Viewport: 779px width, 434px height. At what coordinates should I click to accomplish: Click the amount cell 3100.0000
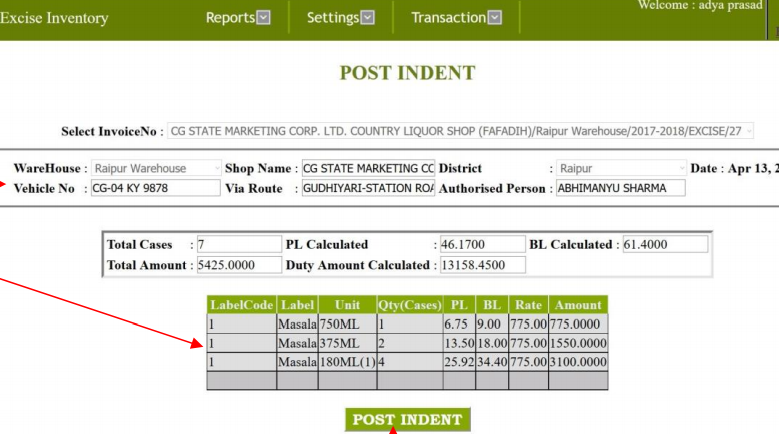(x=578, y=362)
